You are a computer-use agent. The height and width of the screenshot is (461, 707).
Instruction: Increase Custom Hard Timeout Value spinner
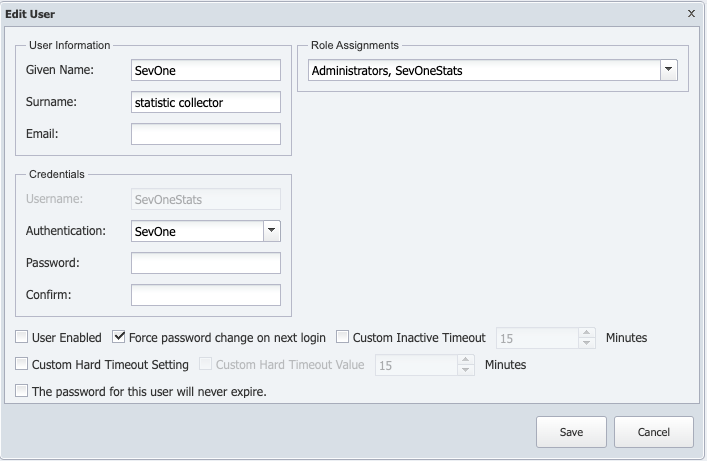tap(465, 360)
